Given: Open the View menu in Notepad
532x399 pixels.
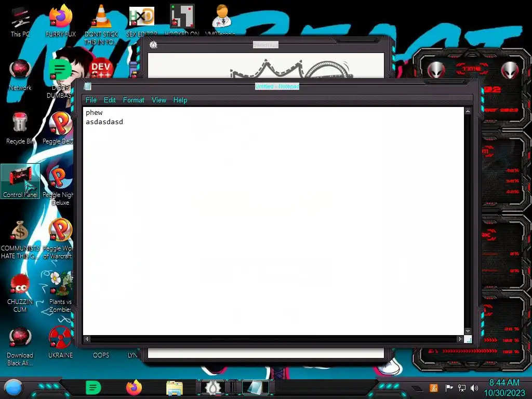Looking at the screenshot, I should coord(159,100).
